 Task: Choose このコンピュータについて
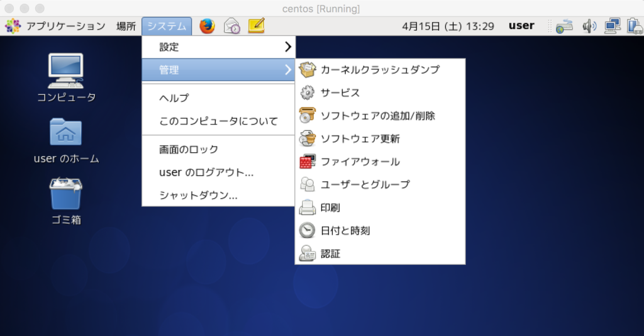218,121
